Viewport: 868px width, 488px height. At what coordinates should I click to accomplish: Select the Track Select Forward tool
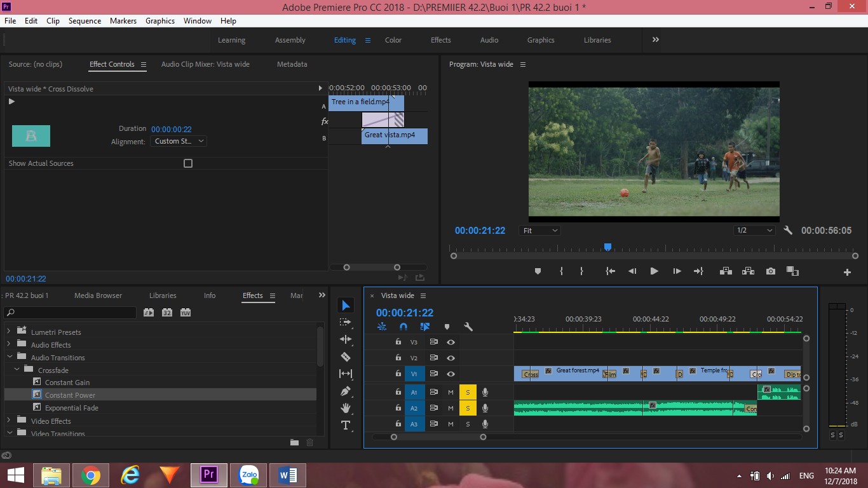[x=346, y=323]
